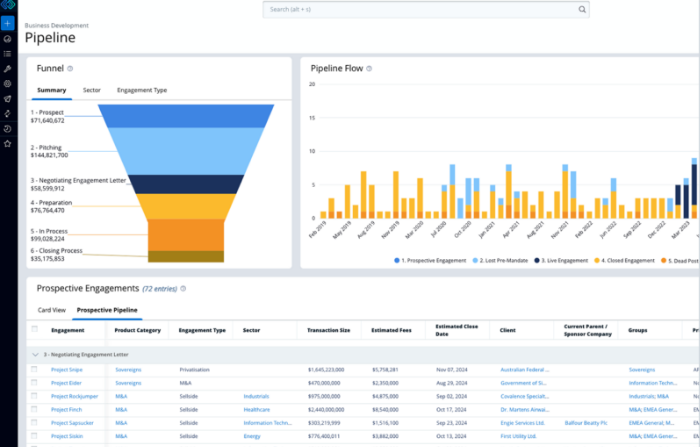Switch to Card View tab
Image resolution: width=700 pixels, height=447 pixels.
51,310
